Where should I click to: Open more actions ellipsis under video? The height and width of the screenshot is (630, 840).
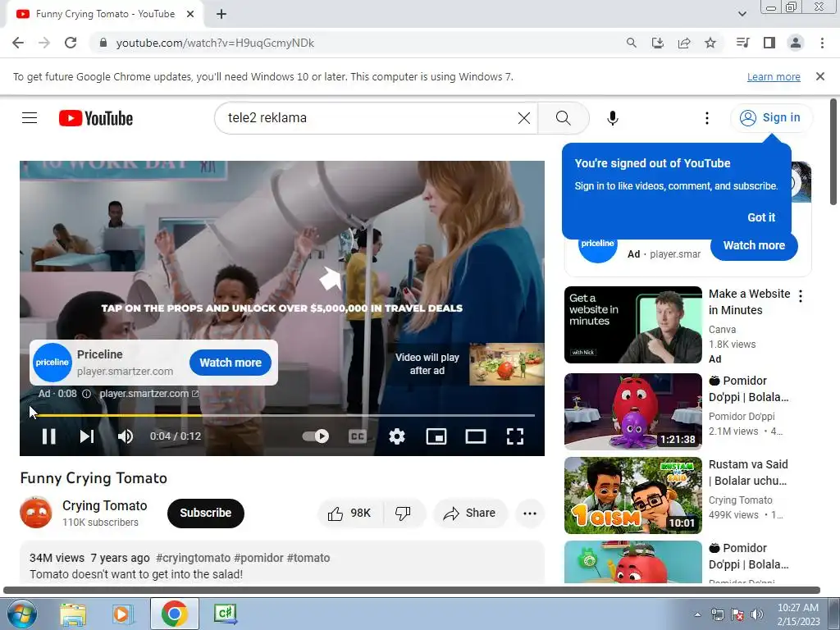pyautogui.click(x=530, y=514)
